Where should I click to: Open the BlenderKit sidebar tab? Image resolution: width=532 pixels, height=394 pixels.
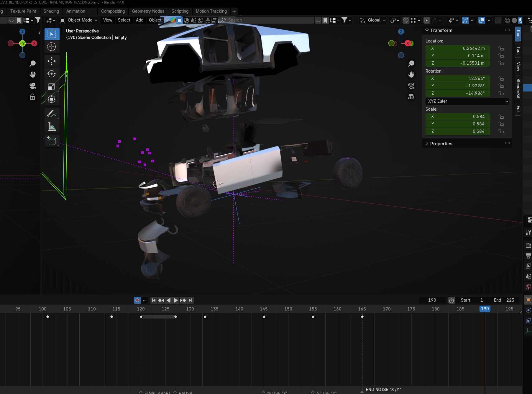[x=518, y=88]
